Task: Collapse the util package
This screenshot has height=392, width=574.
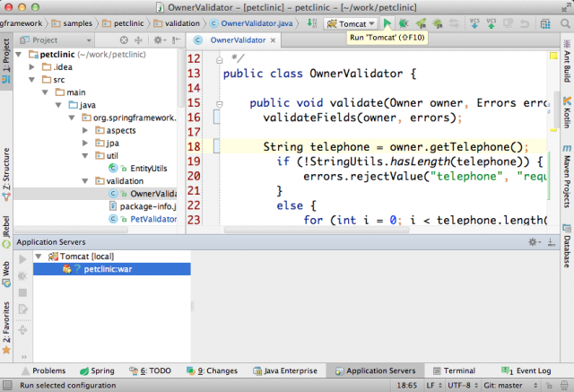Action: (x=85, y=155)
